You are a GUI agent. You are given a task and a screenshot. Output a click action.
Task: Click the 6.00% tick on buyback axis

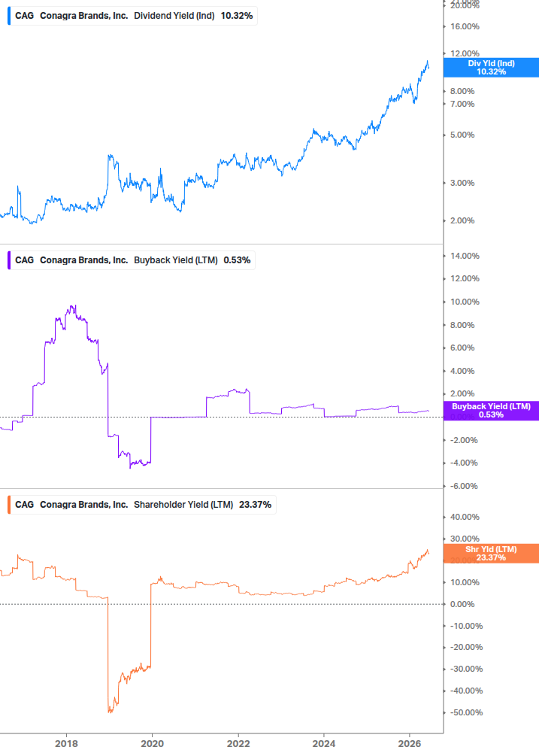[462, 348]
